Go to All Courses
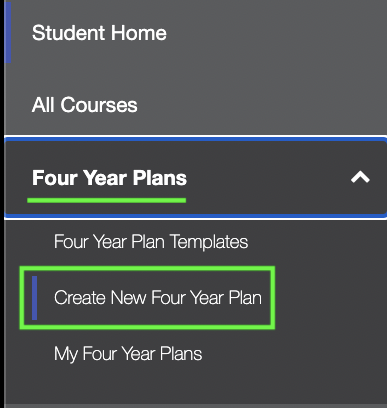The width and height of the screenshot is (390, 408). pos(84,105)
